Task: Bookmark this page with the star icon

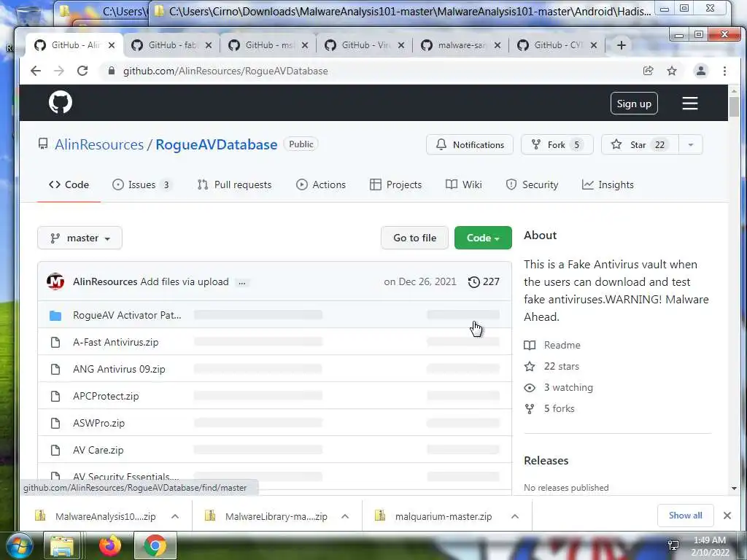Action: [672, 71]
